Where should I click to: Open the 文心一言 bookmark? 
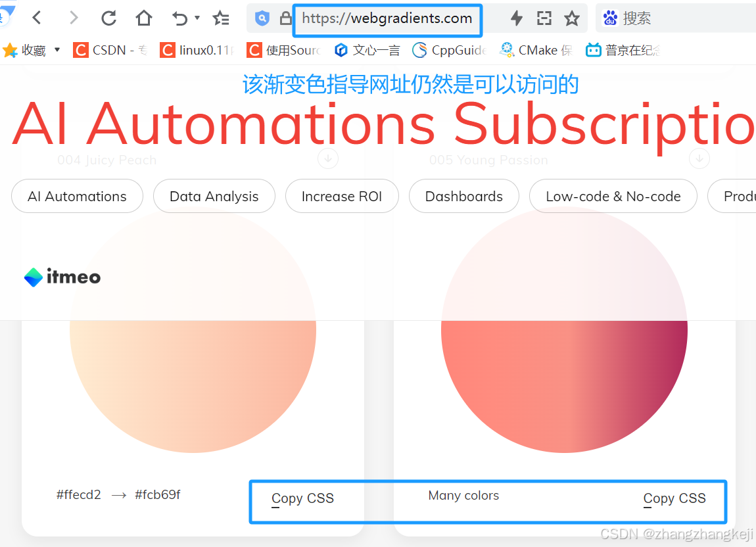367,50
